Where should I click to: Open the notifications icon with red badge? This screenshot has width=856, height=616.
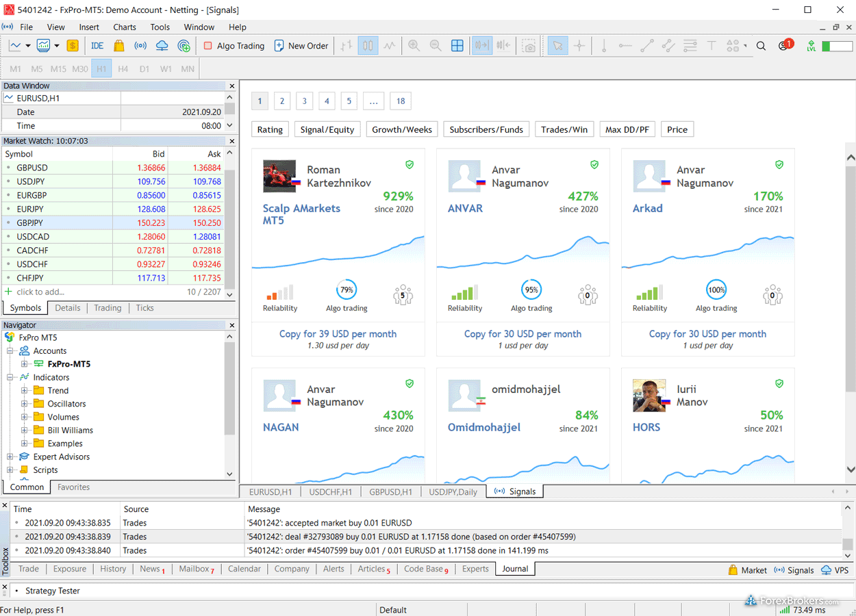(784, 46)
